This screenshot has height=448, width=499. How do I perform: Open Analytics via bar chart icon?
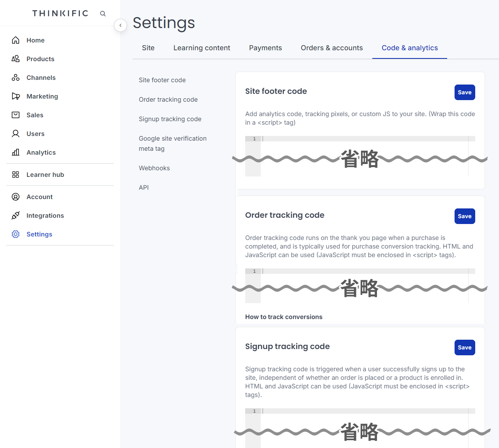[16, 152]
